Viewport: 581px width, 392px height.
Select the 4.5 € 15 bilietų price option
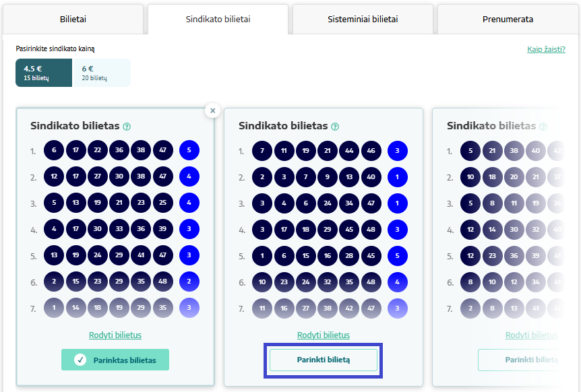(x=44, y=73)
